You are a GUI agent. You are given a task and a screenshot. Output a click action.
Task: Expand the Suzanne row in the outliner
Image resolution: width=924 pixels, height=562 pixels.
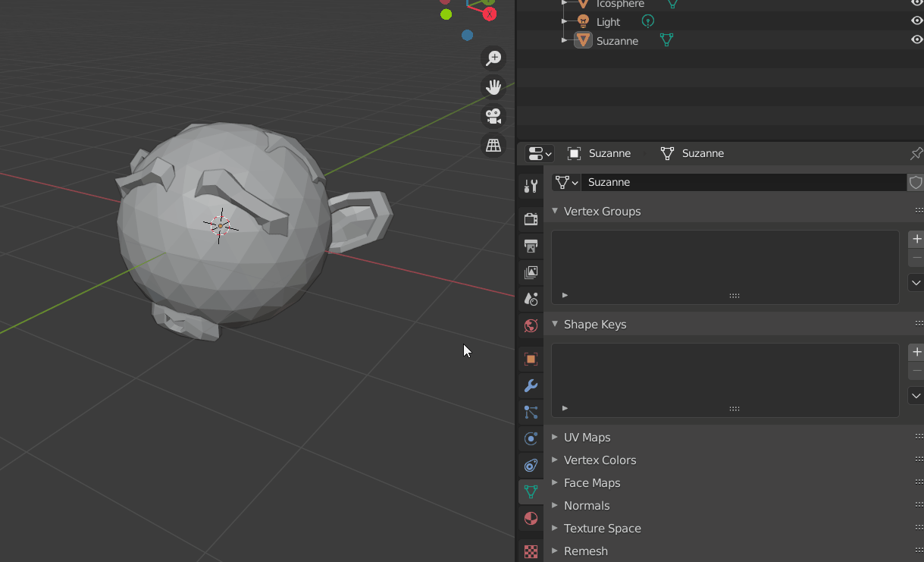(564, 40)
